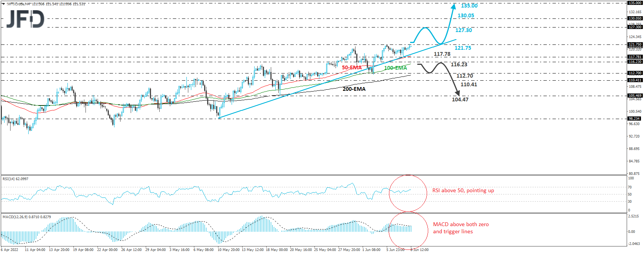The width and height of the screenshot is (644, 254).
Task: Click the RSI scale value 30
Action: (630, 202)
